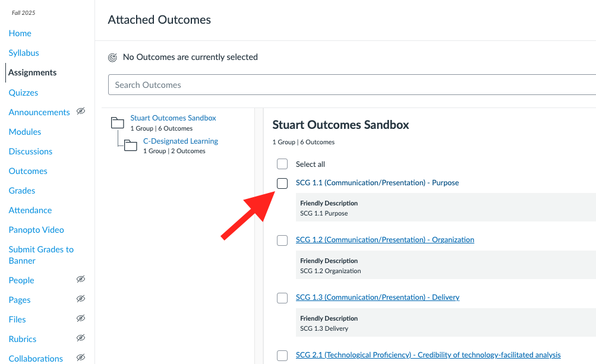The width and height of the screenshot is (596, 364).
Task: Toggle the eye icon next to Files
Action: point(81,319)
